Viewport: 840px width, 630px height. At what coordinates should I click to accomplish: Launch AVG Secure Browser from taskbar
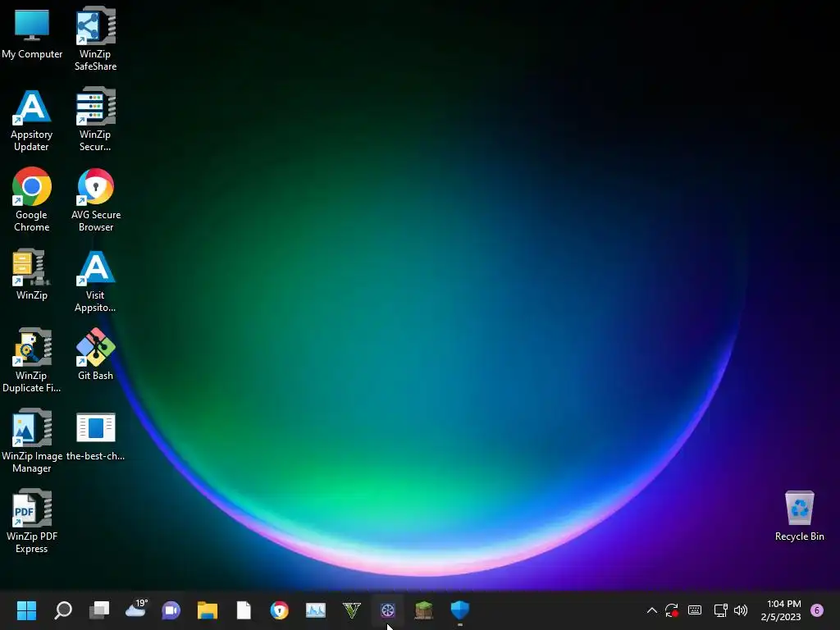tap(279, 610)
